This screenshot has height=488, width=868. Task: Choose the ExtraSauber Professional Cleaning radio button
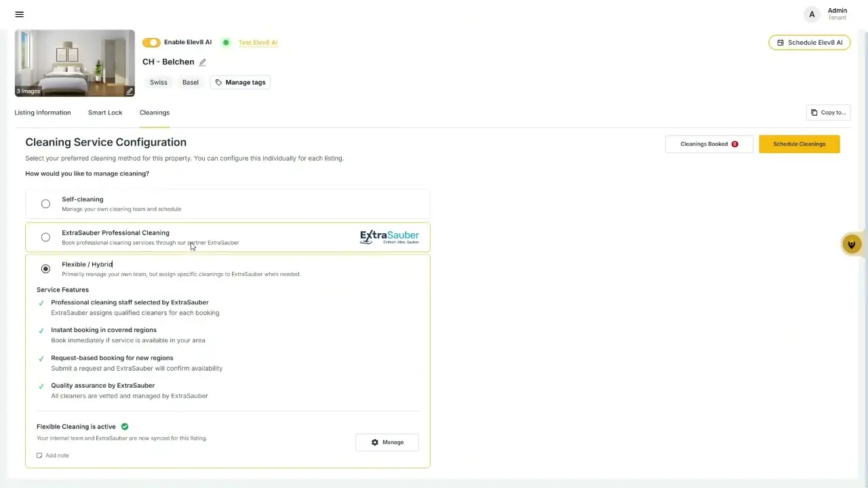click(45, 237)
